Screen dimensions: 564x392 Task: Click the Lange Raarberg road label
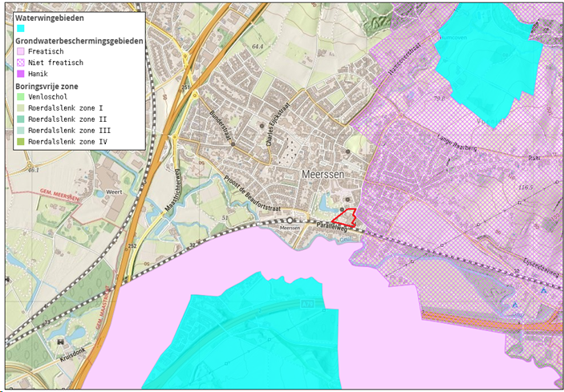tap(456, 143)
